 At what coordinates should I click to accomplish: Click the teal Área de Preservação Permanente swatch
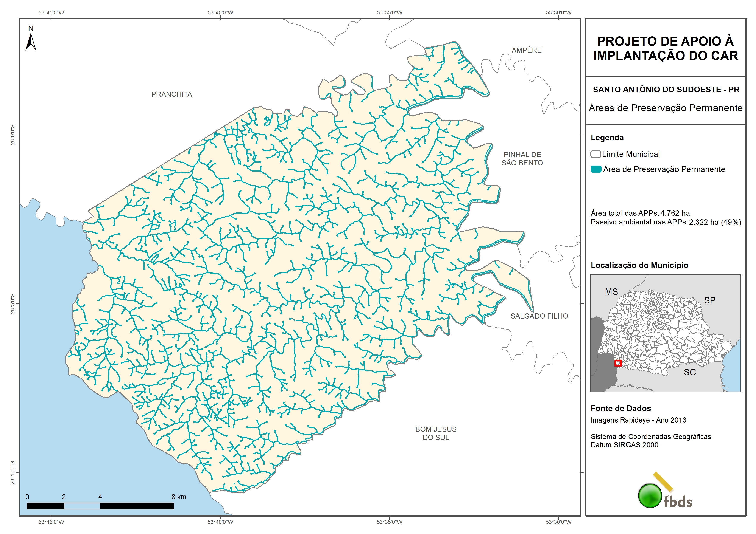tap(596, 169)
